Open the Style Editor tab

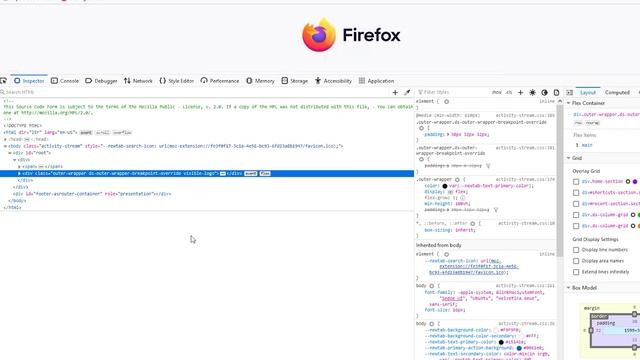click(176, 81)
